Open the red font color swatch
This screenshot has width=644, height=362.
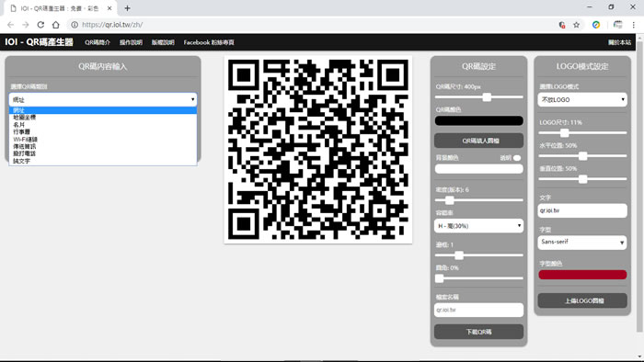(x=582, y=275)
